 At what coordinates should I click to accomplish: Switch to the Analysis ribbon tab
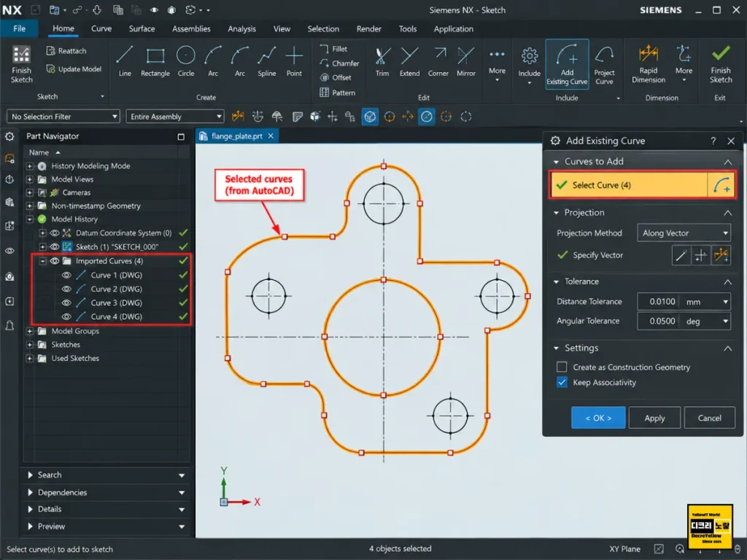[241, 28]
